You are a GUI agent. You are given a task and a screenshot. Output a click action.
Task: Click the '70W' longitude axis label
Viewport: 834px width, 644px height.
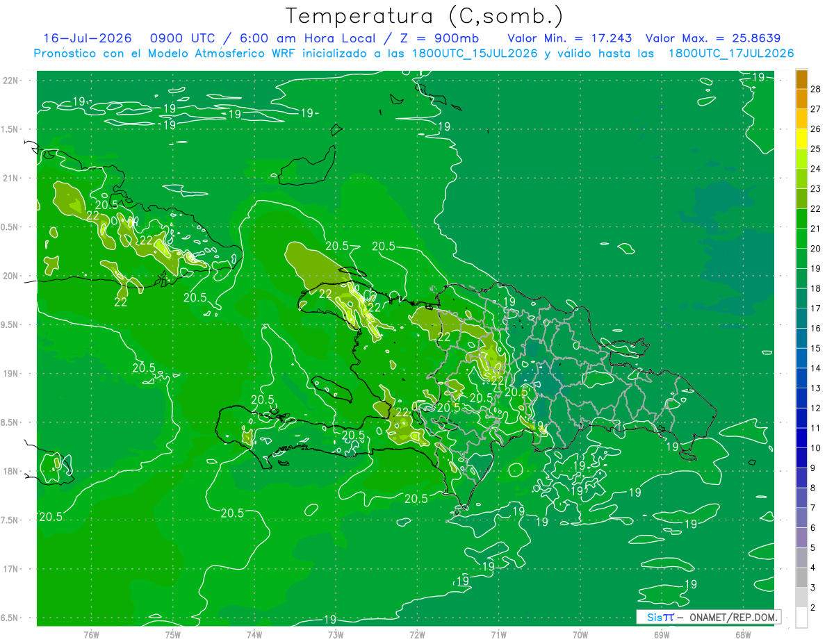pyautogui.click(x=580, y=634)
